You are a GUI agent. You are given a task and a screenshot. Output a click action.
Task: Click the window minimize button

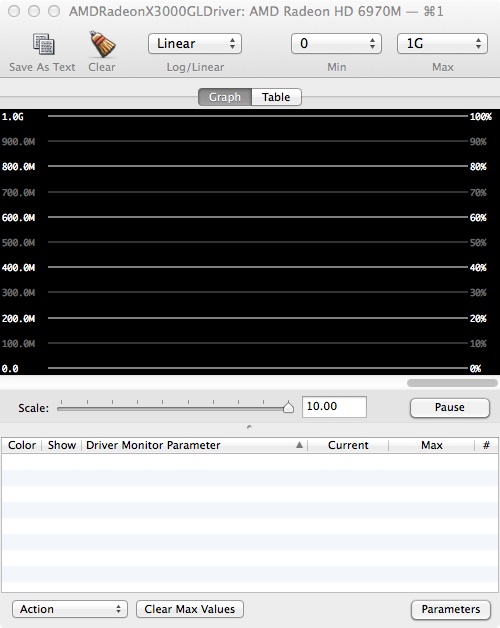click(x=34, y=11)
